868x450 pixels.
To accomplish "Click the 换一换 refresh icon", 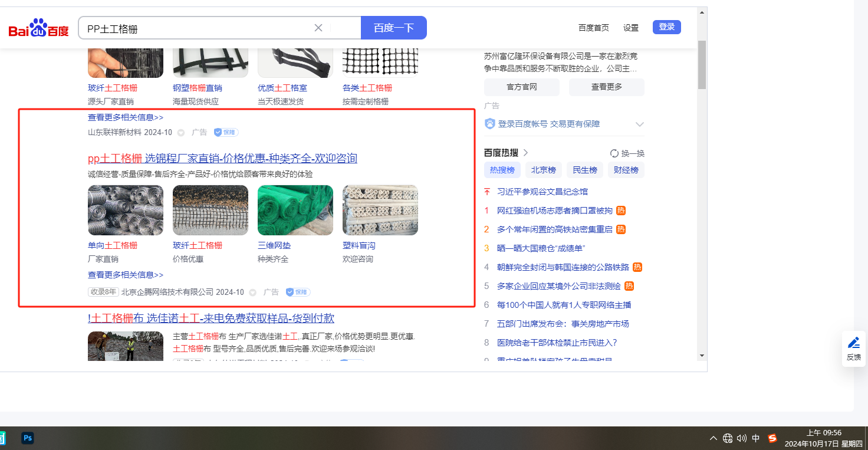I will tap(614, 153).
